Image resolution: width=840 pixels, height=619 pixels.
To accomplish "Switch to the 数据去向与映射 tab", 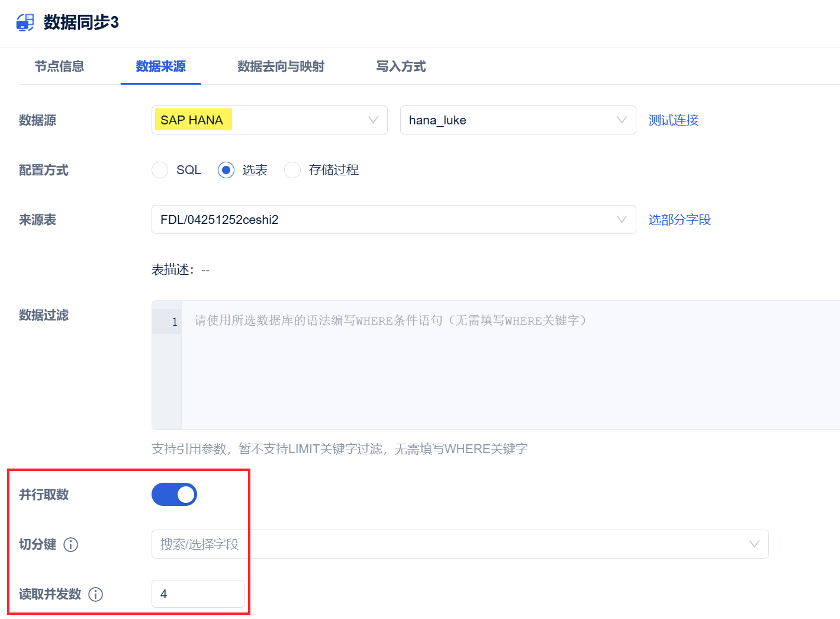I will [x=281, y=66].
